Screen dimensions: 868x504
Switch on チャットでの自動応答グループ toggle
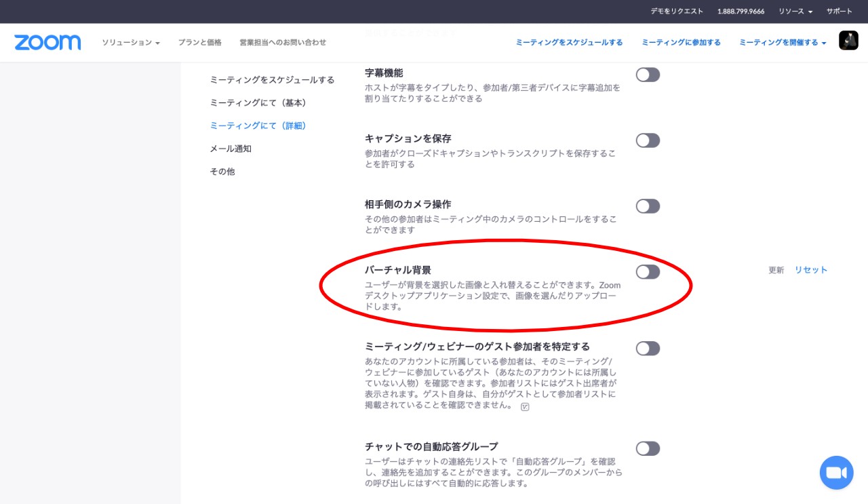point(648,448)
